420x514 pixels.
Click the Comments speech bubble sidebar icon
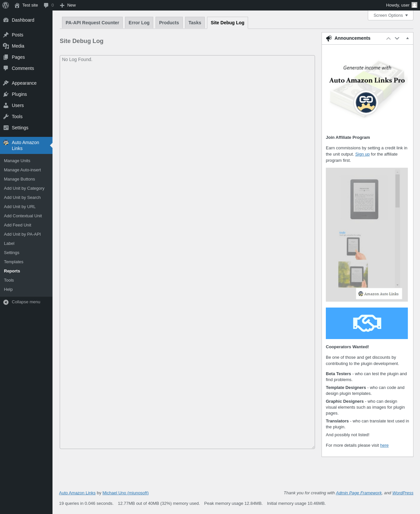point(6,68)
